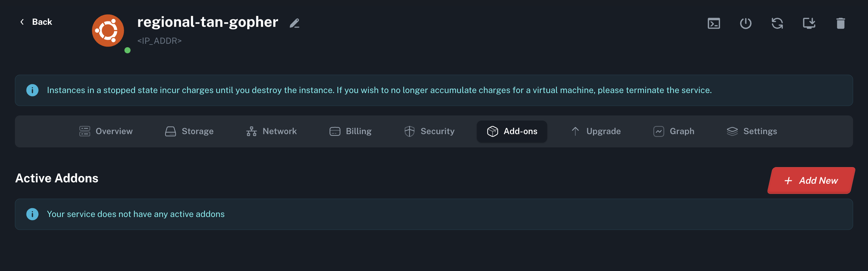The width and height of the screenshot is (868, 271).
Task: Go back using the Back link
Action: [x=36, y=22]
